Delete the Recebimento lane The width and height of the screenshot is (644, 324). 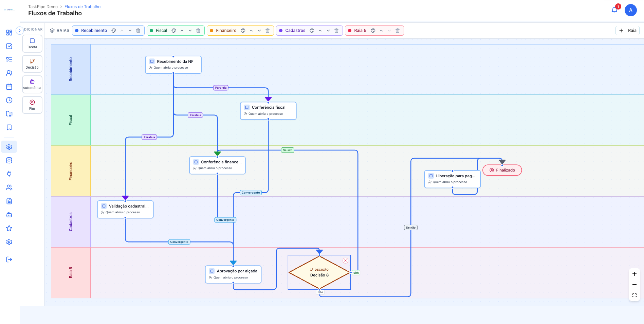(138, 31)
